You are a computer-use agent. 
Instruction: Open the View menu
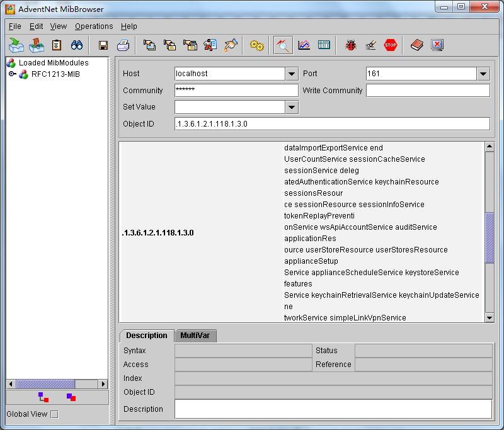click(58, 26)
